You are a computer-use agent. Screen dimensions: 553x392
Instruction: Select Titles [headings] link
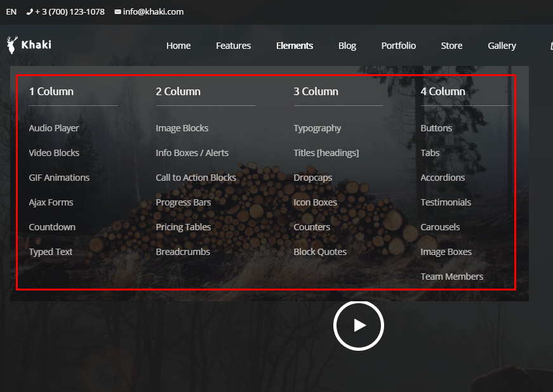326,154
